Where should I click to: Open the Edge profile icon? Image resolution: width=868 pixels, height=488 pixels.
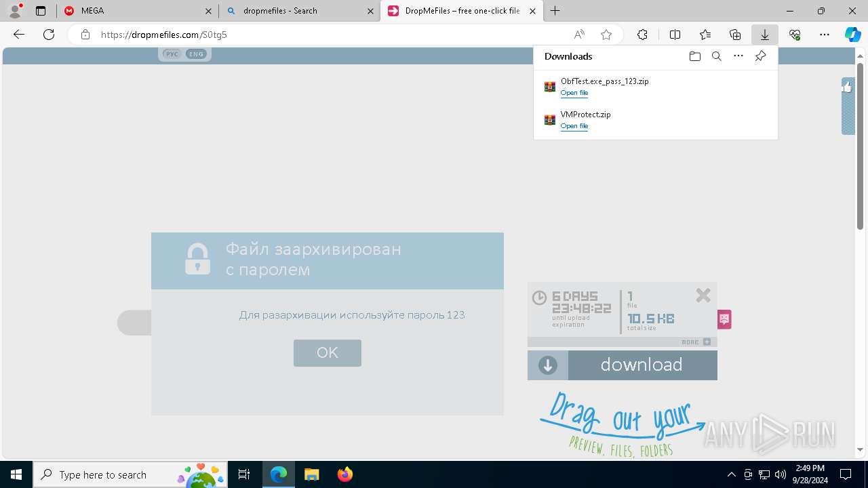point(15,10)
